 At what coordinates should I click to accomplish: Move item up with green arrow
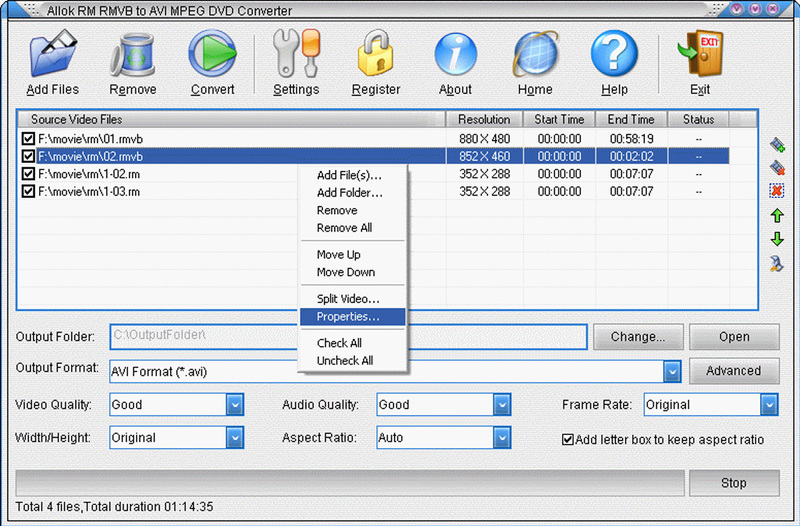coord(777,215)
